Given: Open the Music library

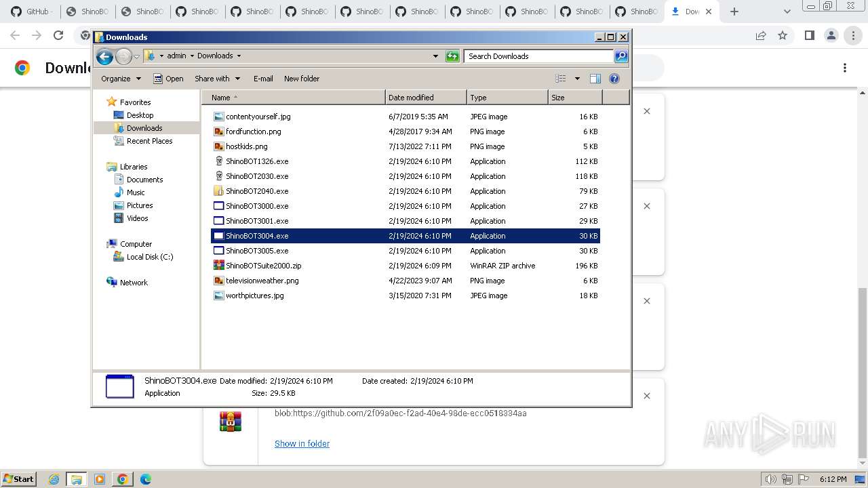Looking at the screenshot, I should tap(136, 192).
